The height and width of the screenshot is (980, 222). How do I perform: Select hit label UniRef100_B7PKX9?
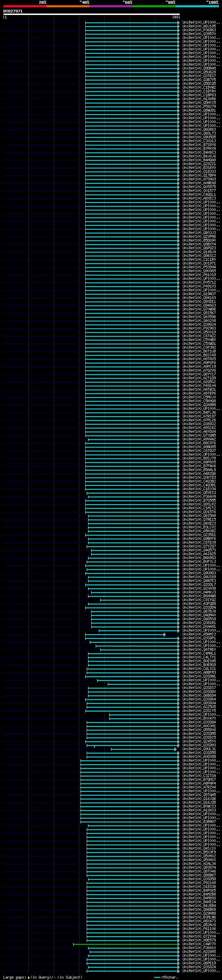click(199, 148)
